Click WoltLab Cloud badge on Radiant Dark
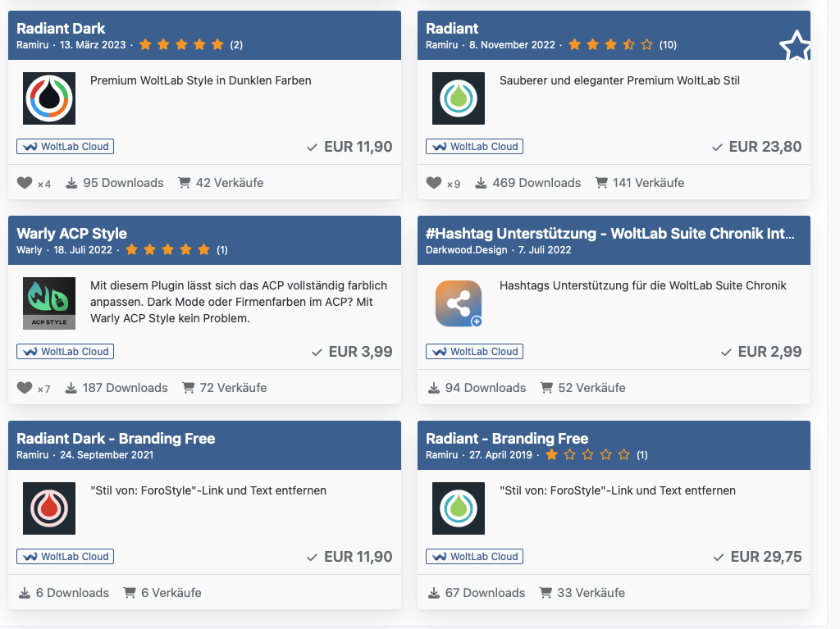This screenshot has width=840, height=629. pyautogui.click(x=65, y=147)
